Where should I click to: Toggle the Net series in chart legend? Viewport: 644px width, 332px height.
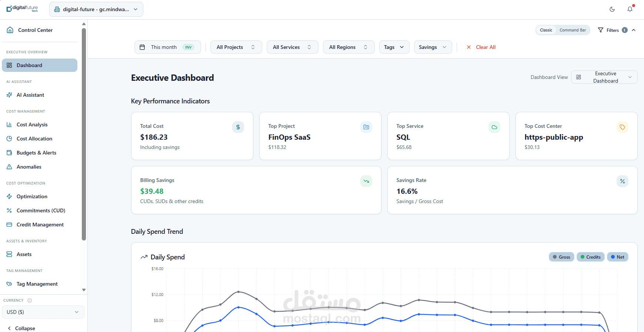(x=618, y=257)
